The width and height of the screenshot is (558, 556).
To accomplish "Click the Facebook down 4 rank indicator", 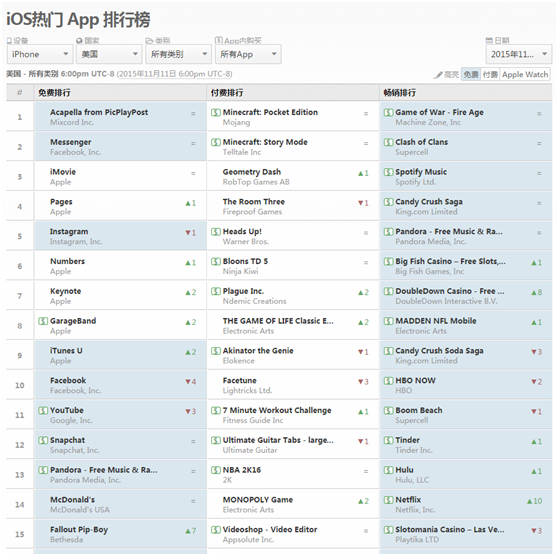I will [x=191, y=382].
